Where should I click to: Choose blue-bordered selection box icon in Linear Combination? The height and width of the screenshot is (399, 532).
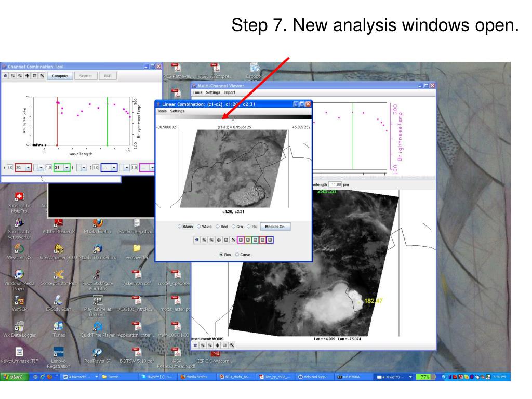pyautogui.click(x=270, y=240)
